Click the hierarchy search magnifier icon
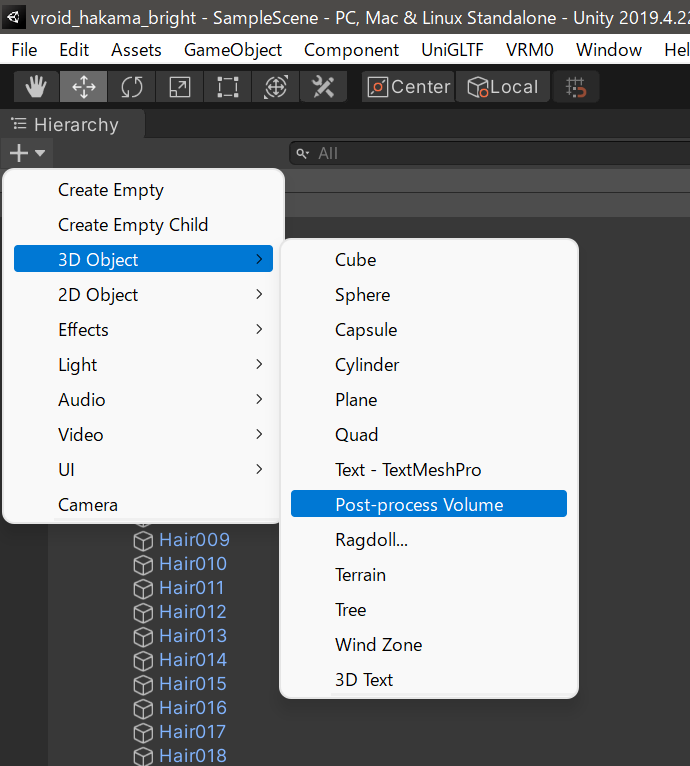 tap(302, 153)
